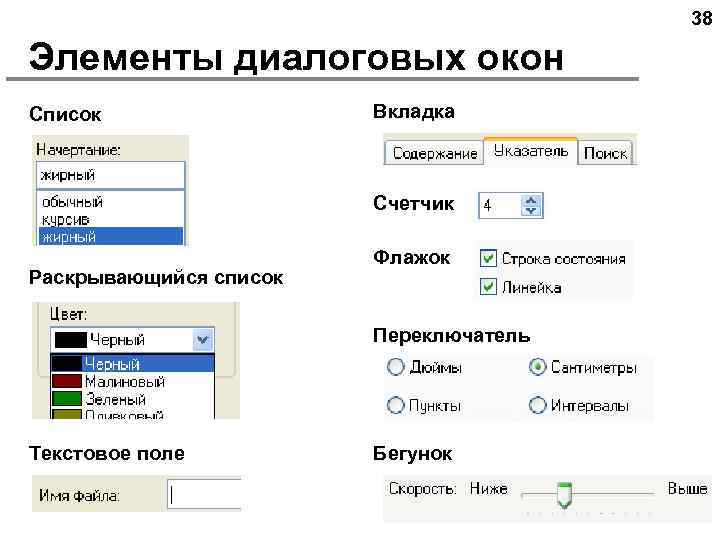The height and width of the screenshot is (540, 720).
Task: Expand the Цвет dropdown arrow
Action: point(202,340)
